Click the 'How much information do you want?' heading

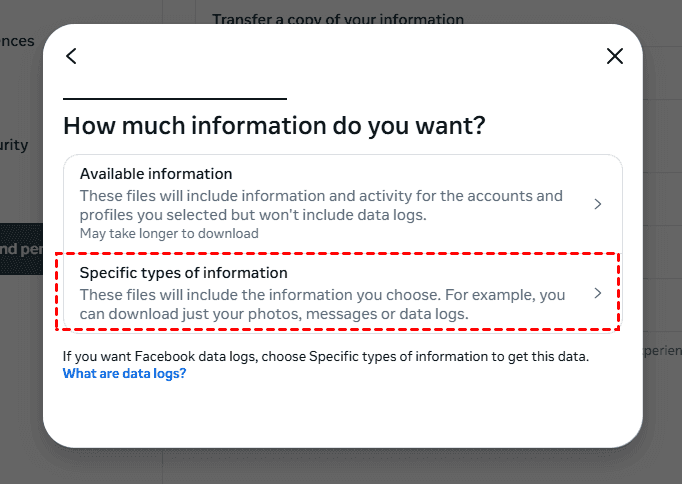(x=274, y=126)
